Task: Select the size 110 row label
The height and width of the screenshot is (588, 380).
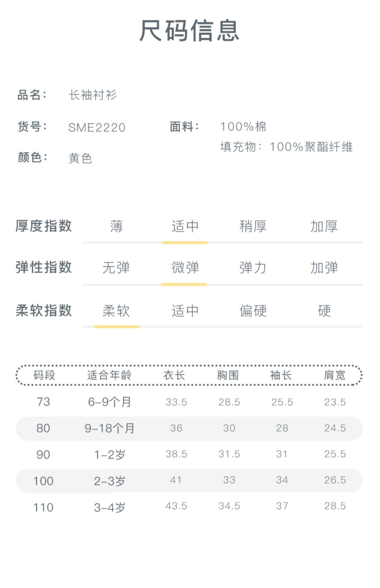Action: tap(43, 507)
